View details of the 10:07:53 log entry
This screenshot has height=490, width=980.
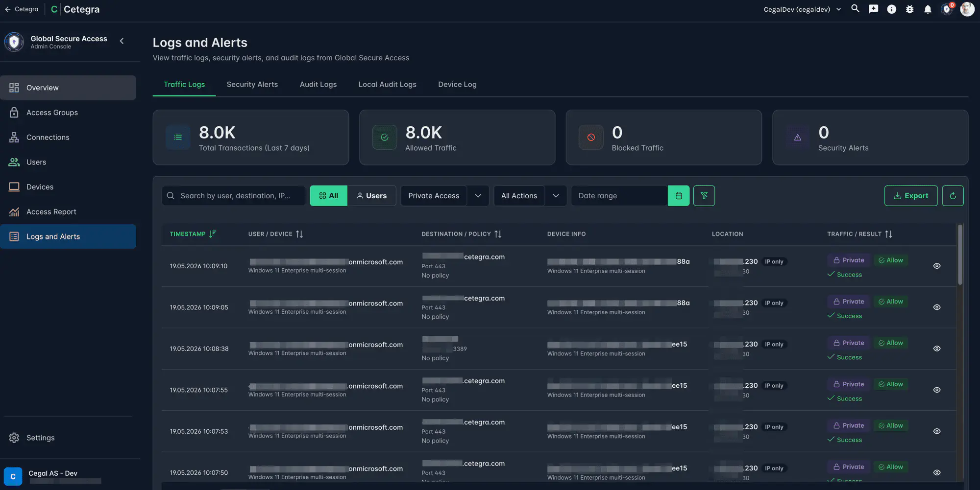coord(936,431)
